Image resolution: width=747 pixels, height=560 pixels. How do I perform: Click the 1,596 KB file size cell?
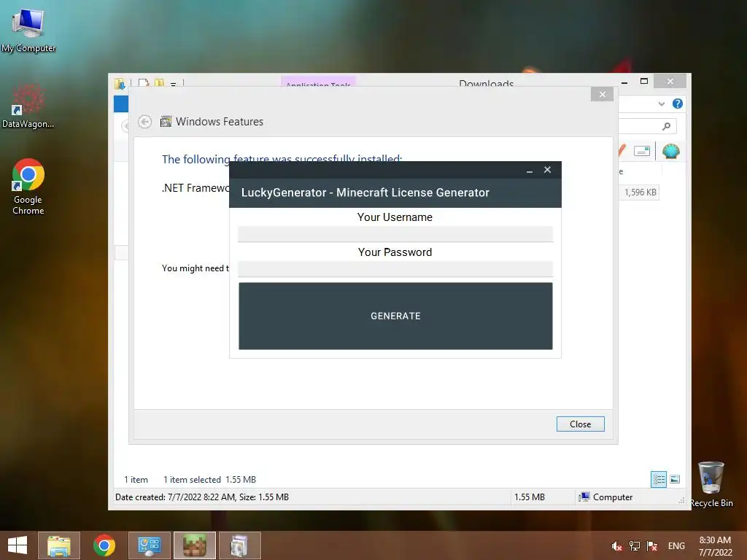tap(640, 192)
